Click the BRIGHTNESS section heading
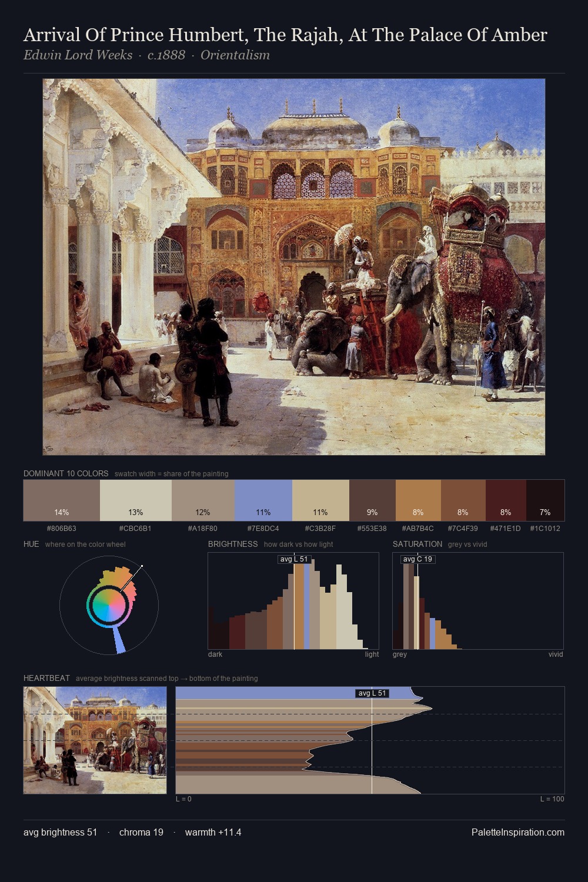The height and width of the screenshot is (882, 588). click(233, 544)
